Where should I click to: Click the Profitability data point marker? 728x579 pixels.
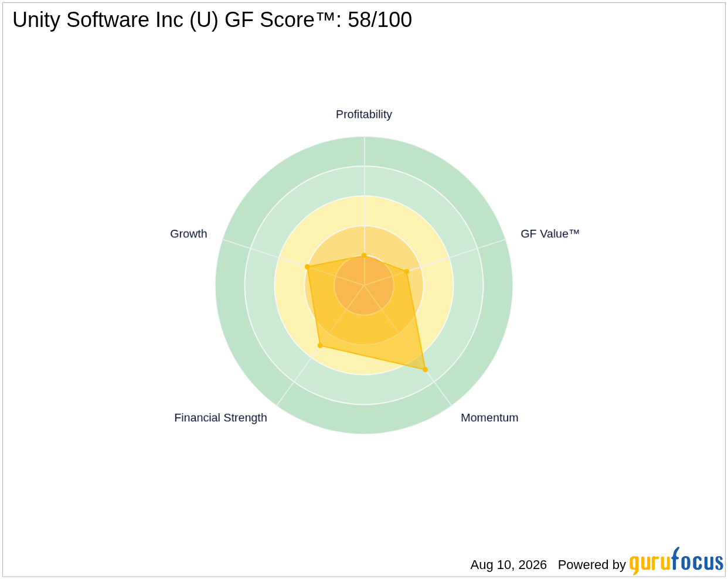[x=364, y=256]
